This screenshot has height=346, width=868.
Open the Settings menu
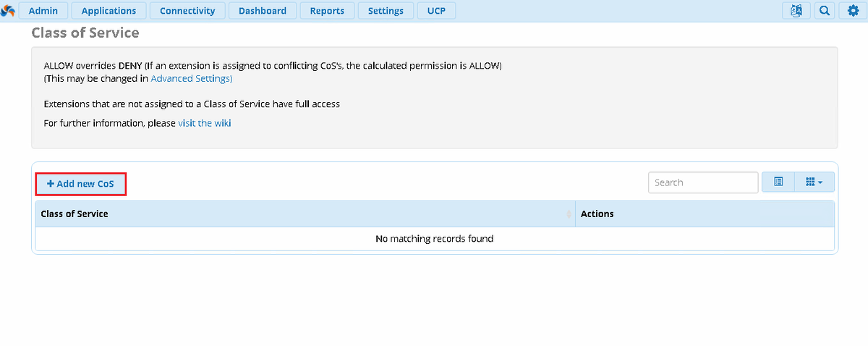coord(386,11)
